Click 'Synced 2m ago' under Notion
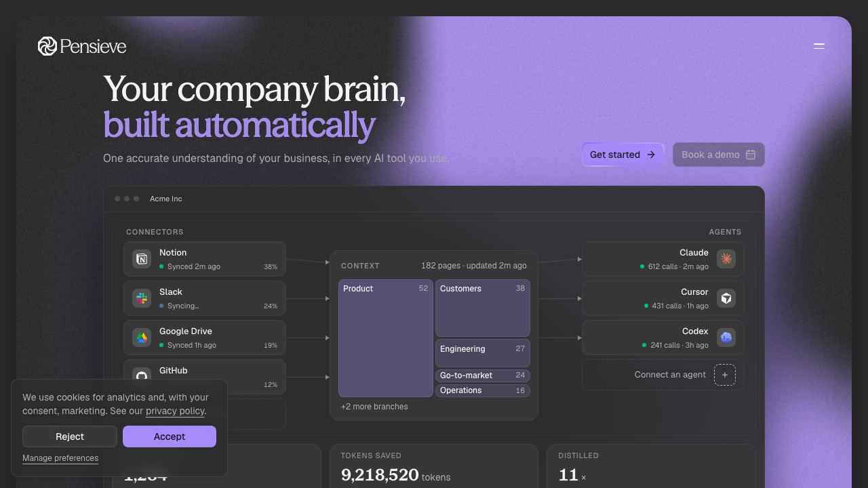The image size is (868, 488). tap(194, 266)
